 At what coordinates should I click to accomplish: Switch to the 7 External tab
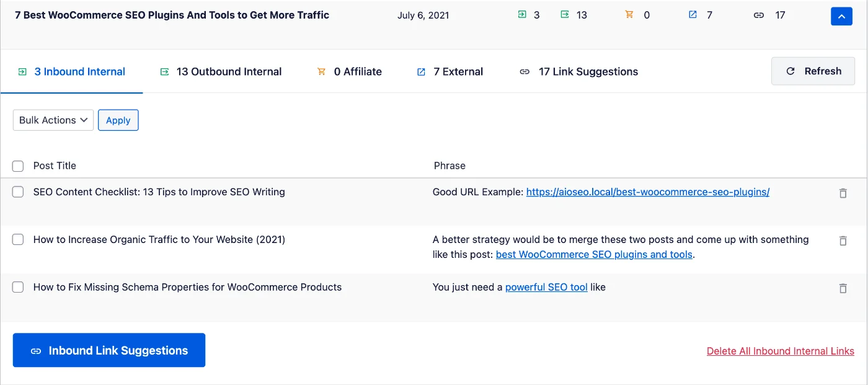(450, 72)
